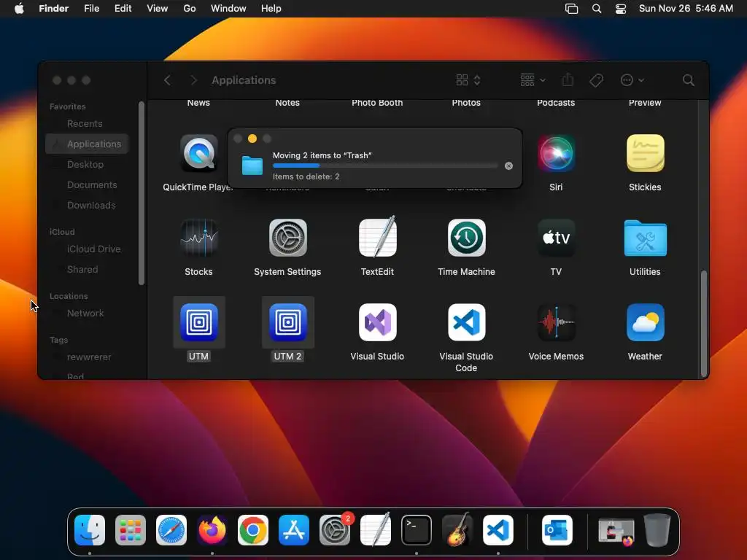Open Launchpad from the Dock
Screen dimensions: 747x560
point(131,530)
